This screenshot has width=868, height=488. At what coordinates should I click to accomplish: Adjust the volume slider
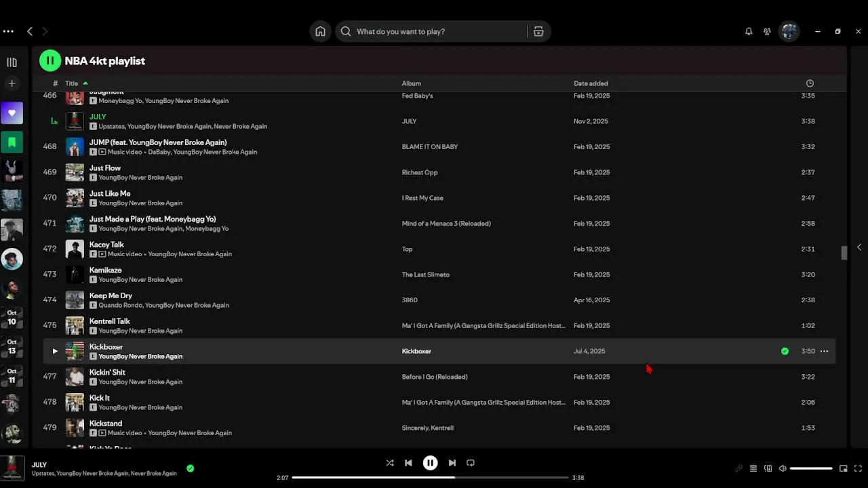pos(811,468)
